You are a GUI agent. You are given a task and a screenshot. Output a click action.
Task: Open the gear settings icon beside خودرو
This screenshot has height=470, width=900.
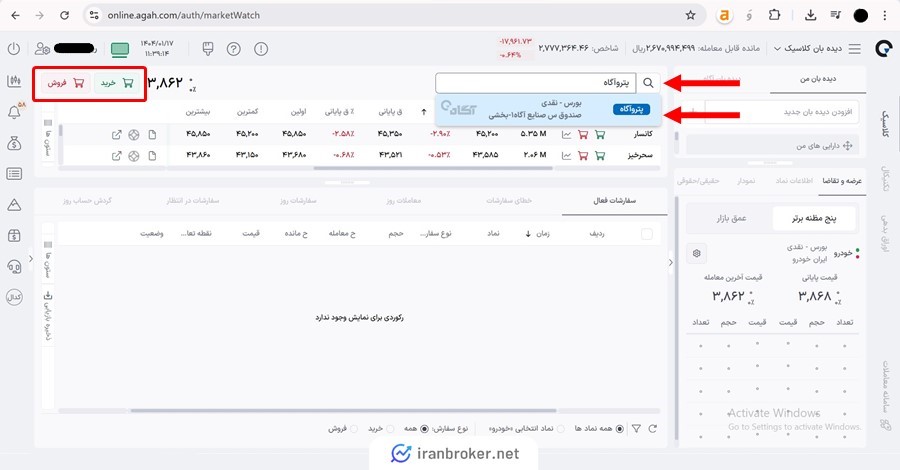697,252
